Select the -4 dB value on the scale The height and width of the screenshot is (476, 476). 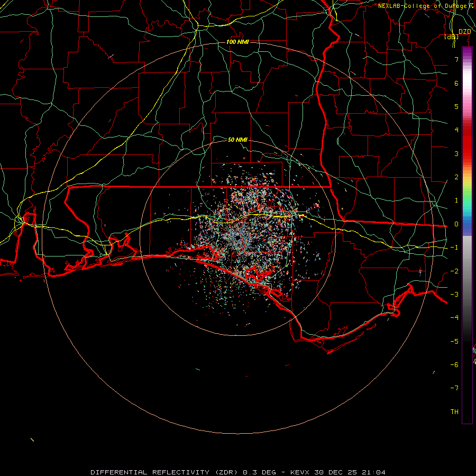click(454, 318)
